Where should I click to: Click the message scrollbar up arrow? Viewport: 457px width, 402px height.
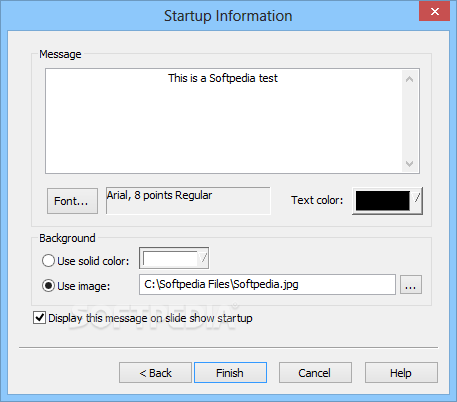(x=410, y=79)
